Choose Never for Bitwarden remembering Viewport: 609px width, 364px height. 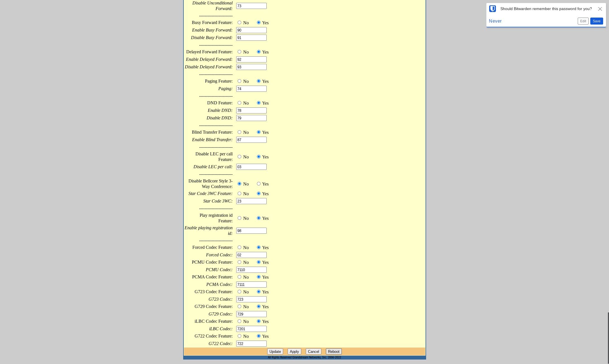coord(495,21)
